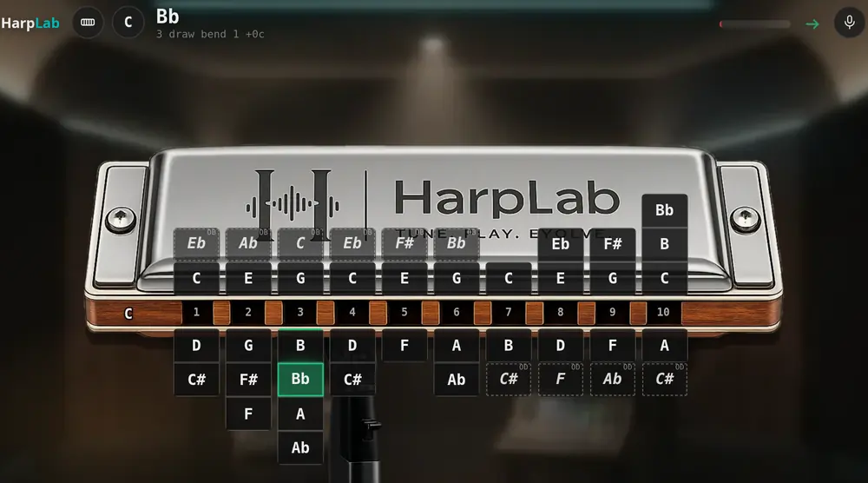
Task: Select draw note G under hole 2
Action: [248, 346]
